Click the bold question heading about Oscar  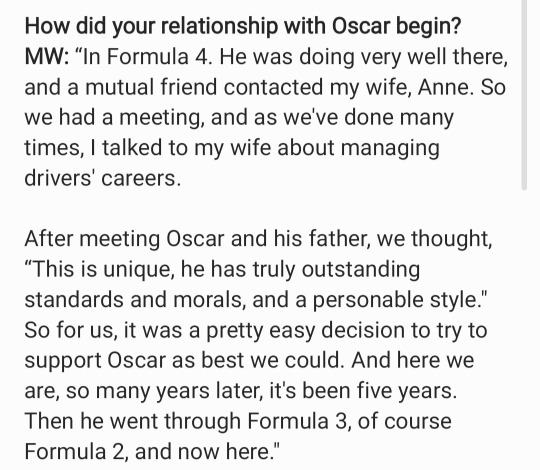pos(243,26)
